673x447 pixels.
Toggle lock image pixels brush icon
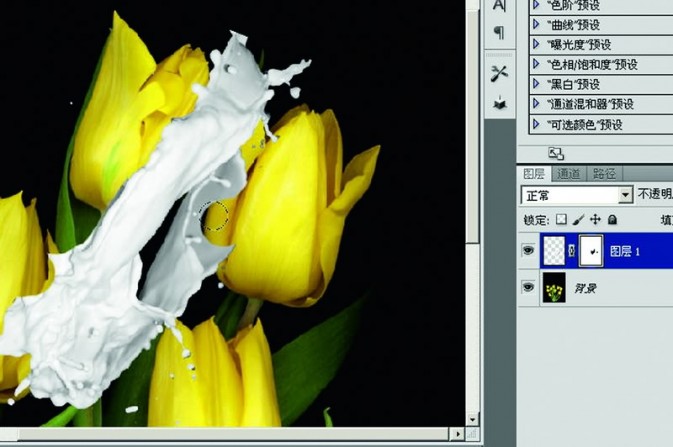tap(578, 220)
